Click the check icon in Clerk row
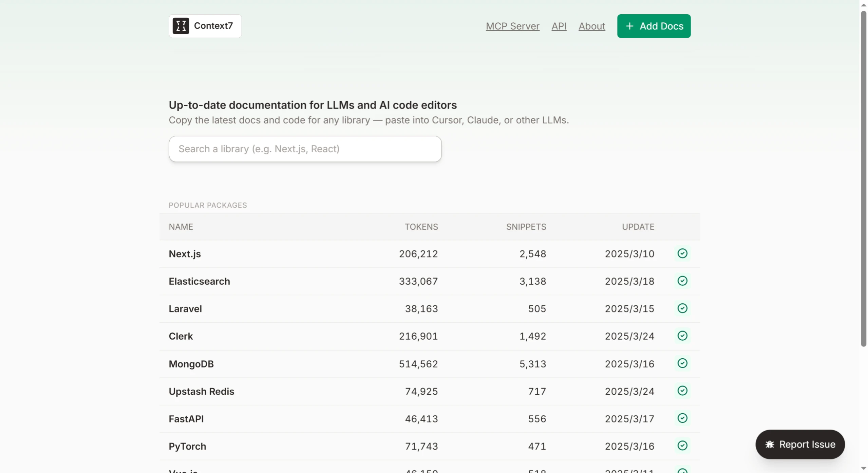The width and height of the screenshot is (868, 473). pyautogui.click(x=682, y=336)
